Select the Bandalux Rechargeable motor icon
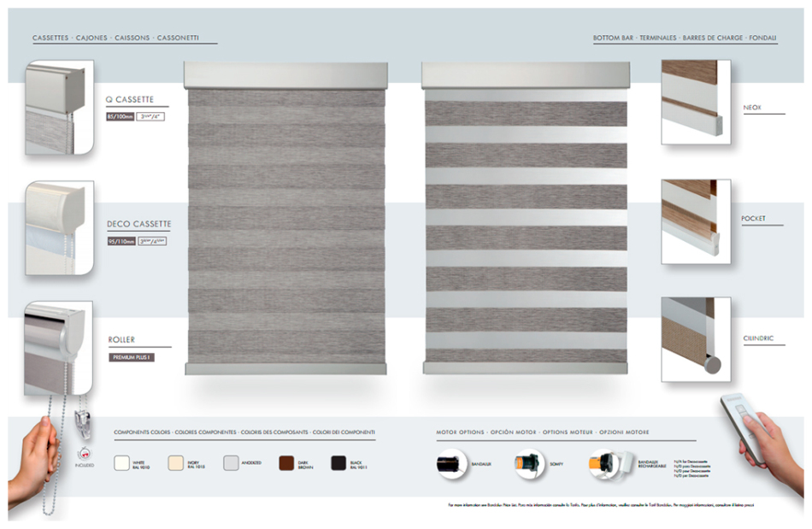Viewport: 812px width, 529px height. [x=606, y=464]
